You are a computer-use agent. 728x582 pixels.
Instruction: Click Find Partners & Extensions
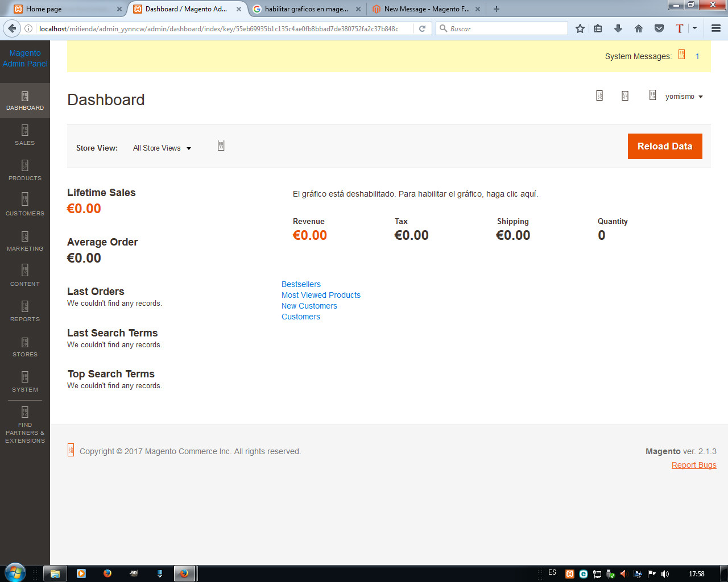[x=24, y=426]
